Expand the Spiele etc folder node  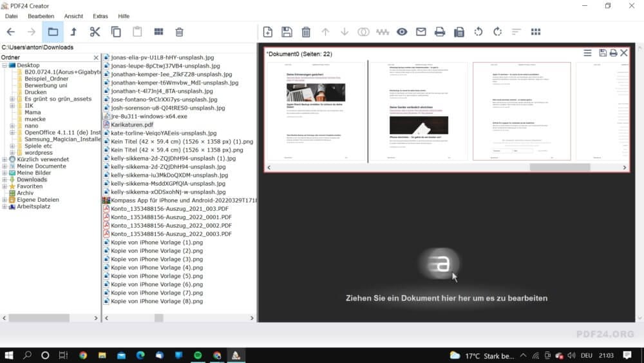click(x=12, y=146)
